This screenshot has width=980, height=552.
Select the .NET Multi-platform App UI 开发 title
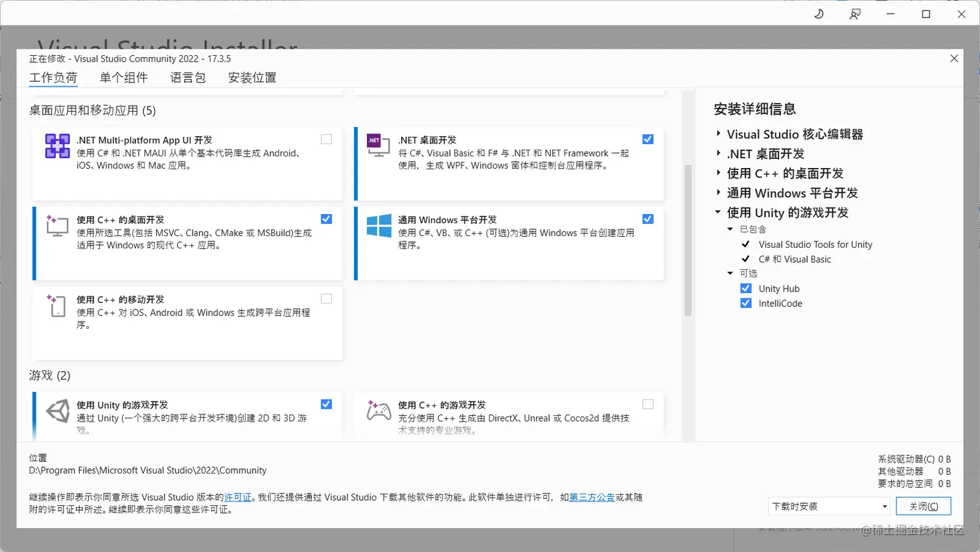145,140
